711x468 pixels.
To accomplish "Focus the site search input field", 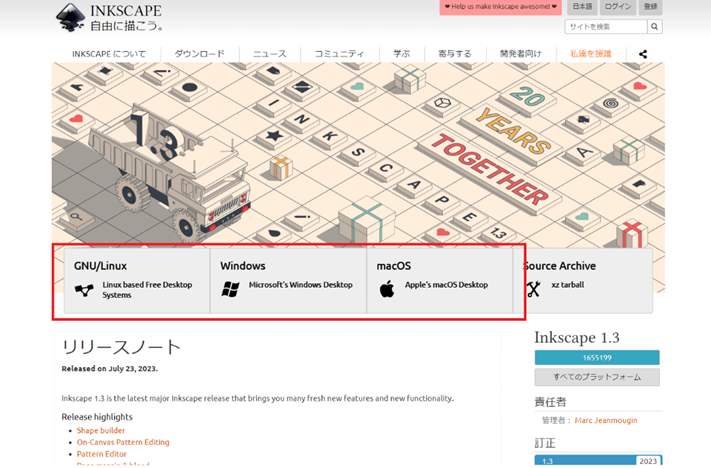I will pos(606,27).
